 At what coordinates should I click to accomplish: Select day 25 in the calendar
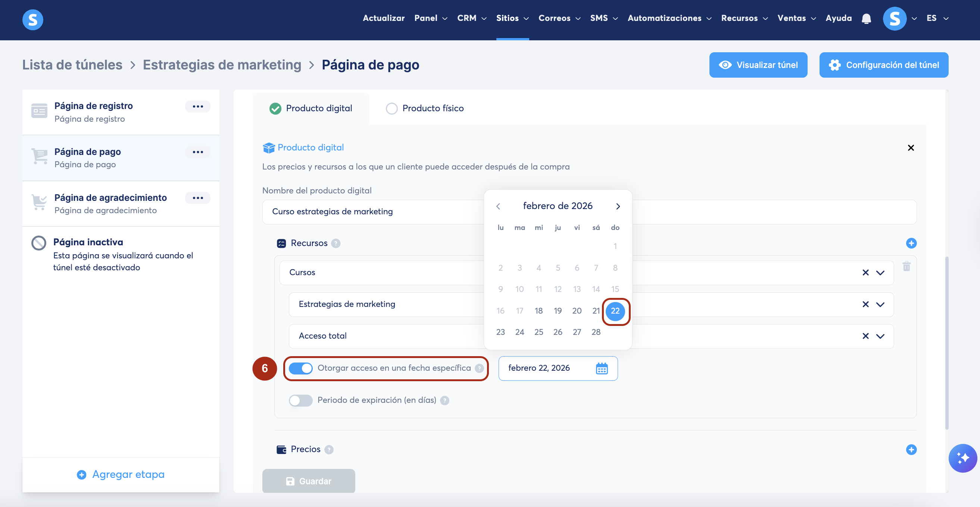click(x=538, y=332)
